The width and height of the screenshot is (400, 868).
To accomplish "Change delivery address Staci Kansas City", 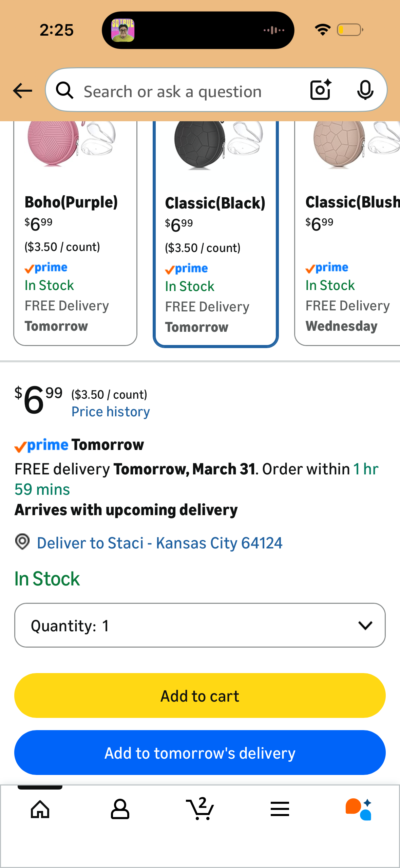I will click(159, 543).
